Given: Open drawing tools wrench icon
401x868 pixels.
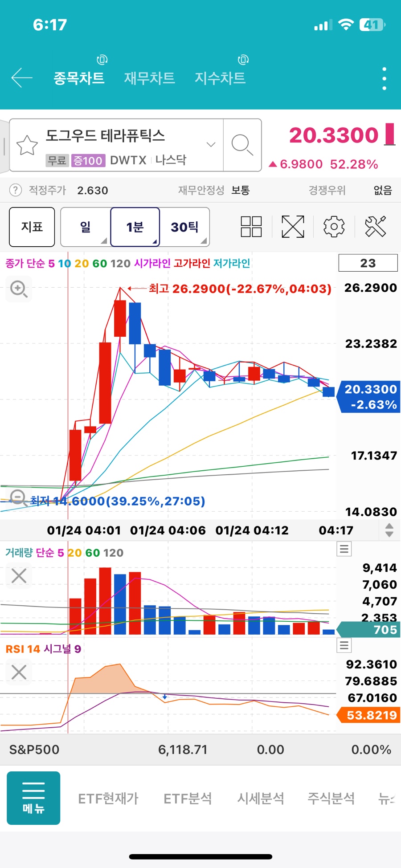Looking at the screenshot, I should [x=376, y=227].
